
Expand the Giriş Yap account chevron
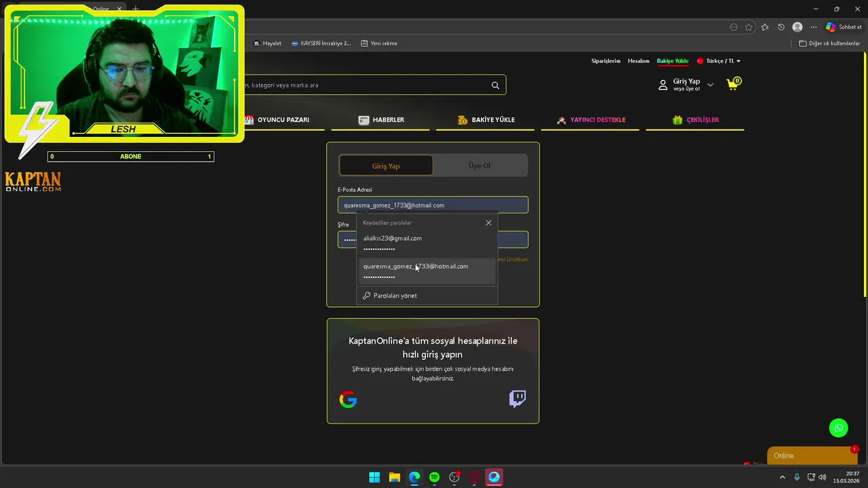coord(710,85)
